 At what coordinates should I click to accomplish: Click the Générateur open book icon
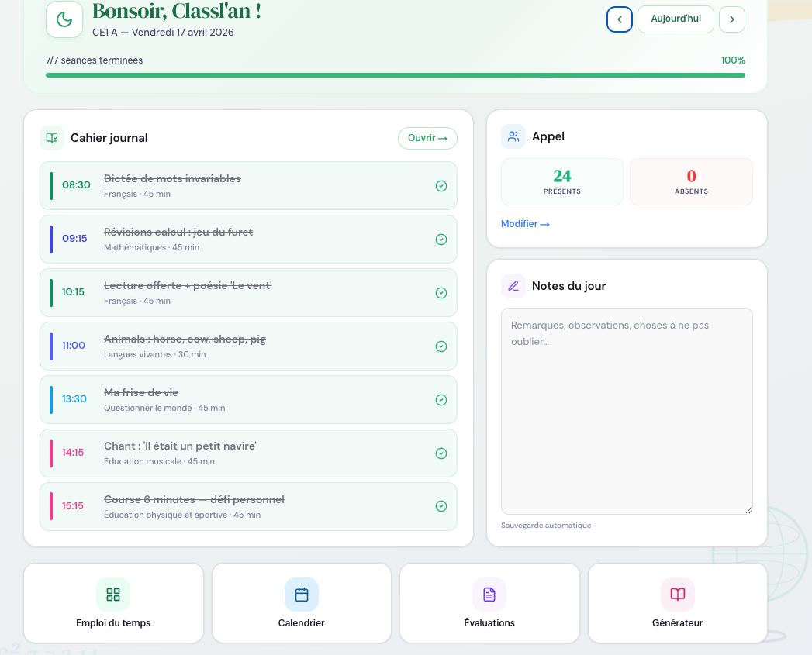click(x=677, y=595)
